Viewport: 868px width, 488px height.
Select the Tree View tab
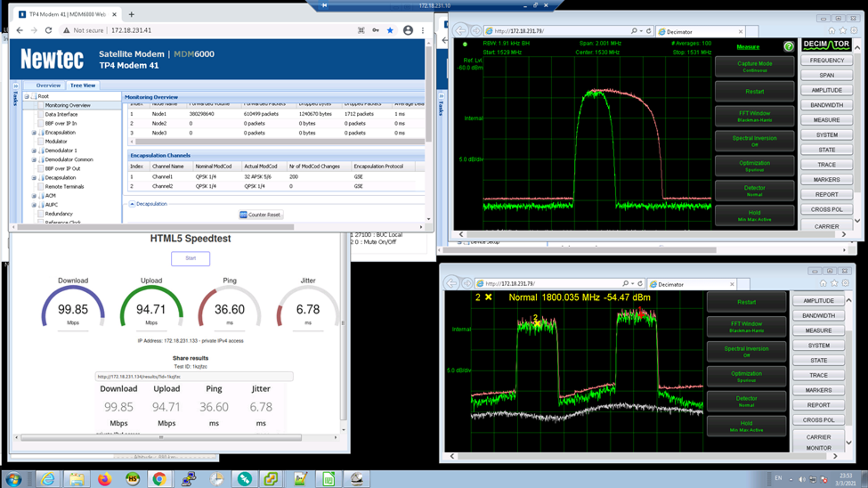tap(83, 85)
